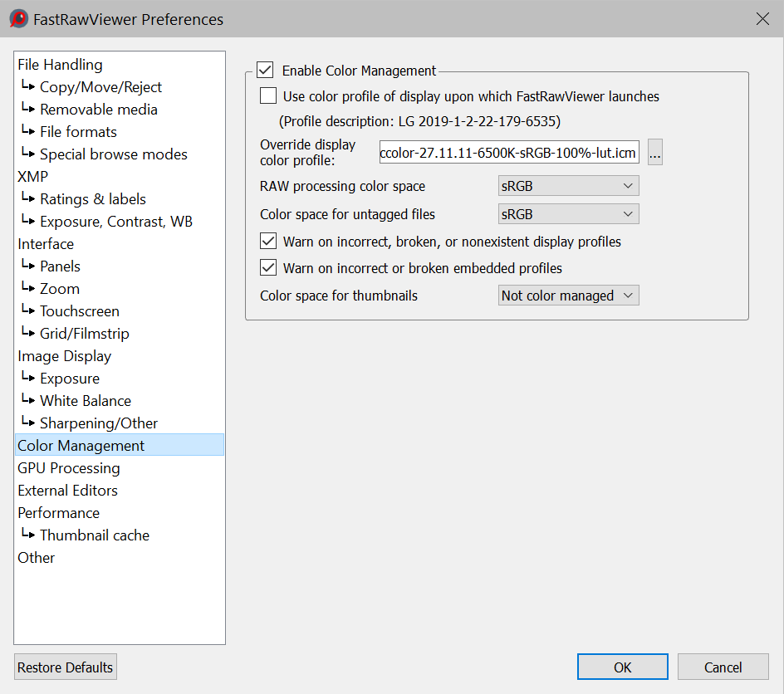Select the White Balance subcategory
Image resolution: width=784 pixels, height=694 pixels.
click(85, 401)
